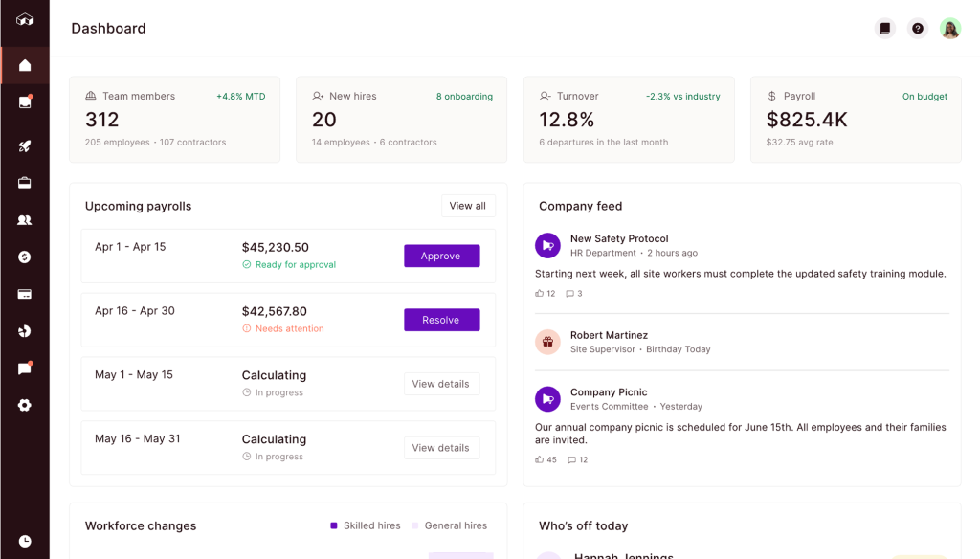Open the briefcase icon in the sidebar
The image size is (980, 559).
tap(25, 183)
